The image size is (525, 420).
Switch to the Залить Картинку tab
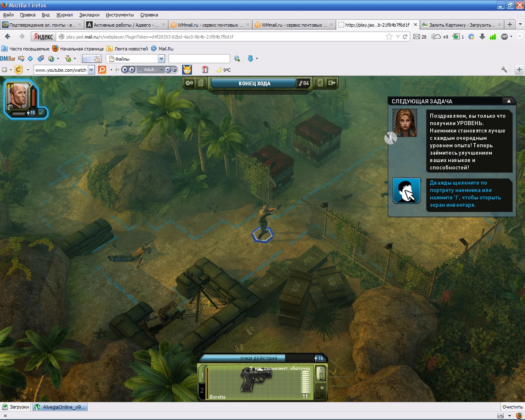point(462,25)
